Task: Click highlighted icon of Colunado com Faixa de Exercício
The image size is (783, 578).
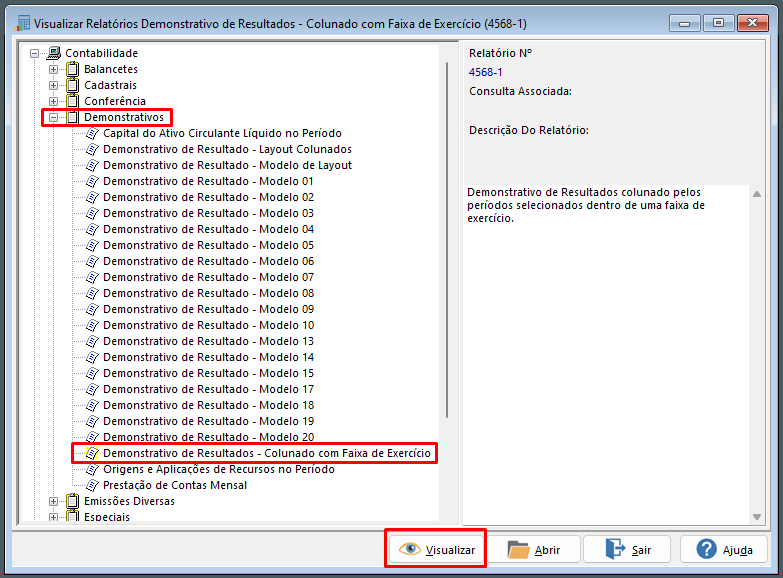Action: (x=92, y=453)
